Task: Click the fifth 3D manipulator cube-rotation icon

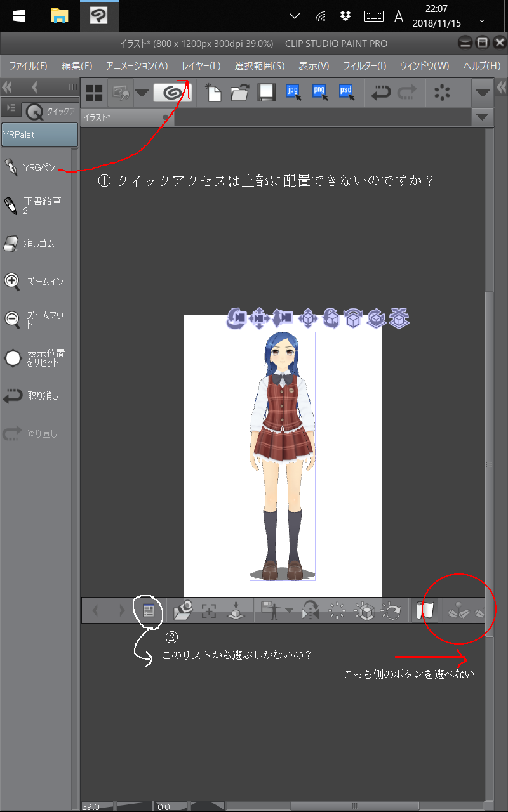Action: pos(330,318)
